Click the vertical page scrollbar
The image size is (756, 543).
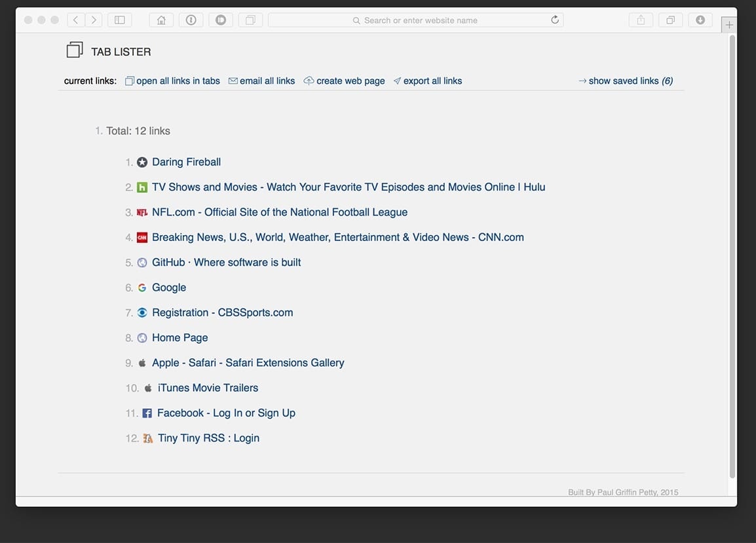pos(732,255)
